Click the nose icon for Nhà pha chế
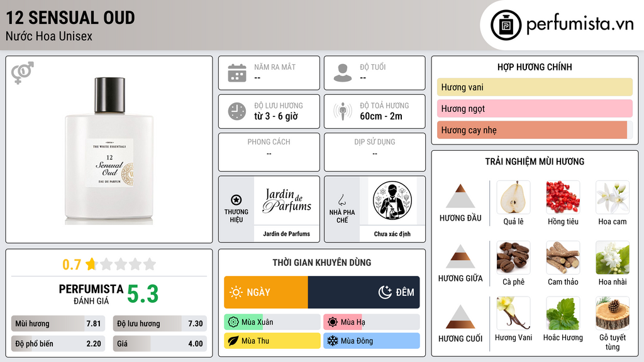The width and height of the screenshot is (644, 362). point(341,200)
